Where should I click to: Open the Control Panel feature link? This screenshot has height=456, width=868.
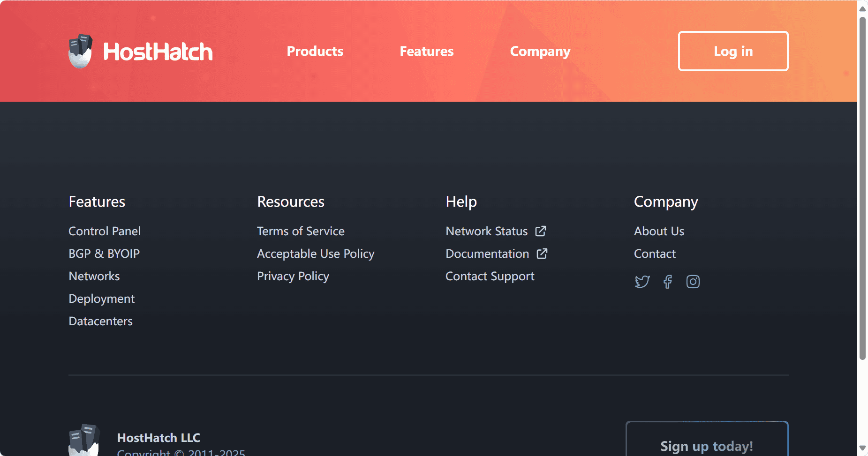click(x=105, y=231)
